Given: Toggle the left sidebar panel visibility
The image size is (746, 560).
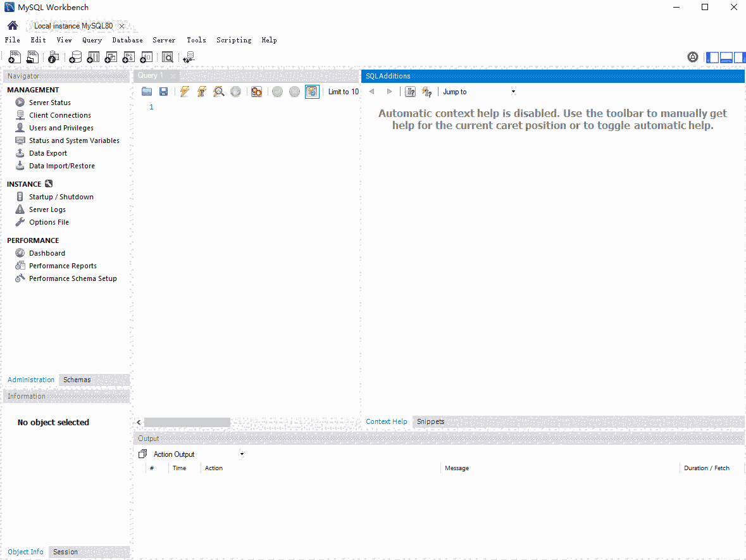Looking at the screenshot, I should click(712, 57).
